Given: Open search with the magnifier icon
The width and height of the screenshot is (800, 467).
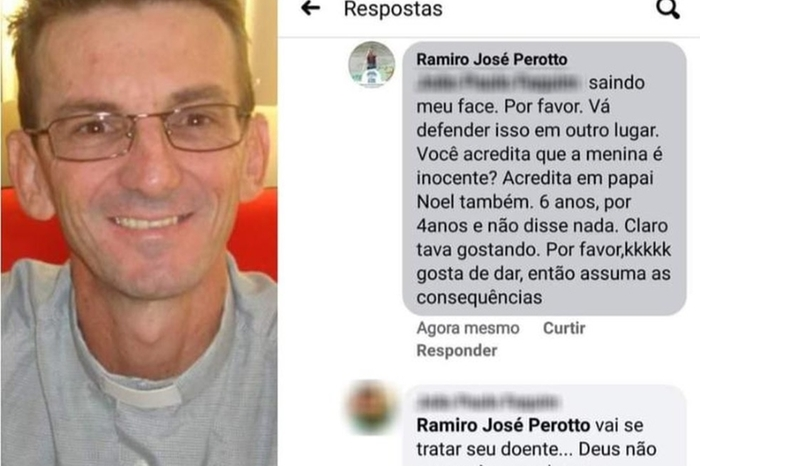Looking at the screenshot, I should click(x=667, y=9).
